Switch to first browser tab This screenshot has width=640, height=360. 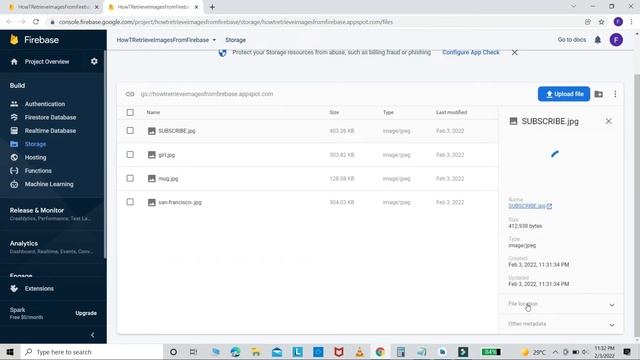(53, 7)
